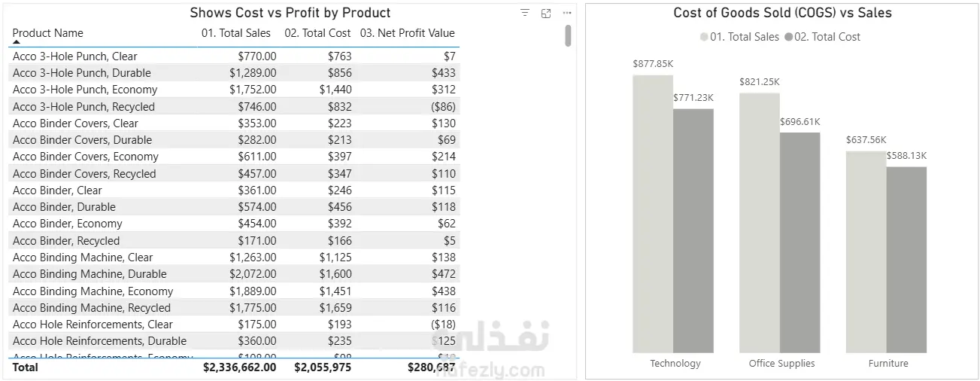
Task: Click the Acco Binder Covers, Economy product
Action: [86, 157]
